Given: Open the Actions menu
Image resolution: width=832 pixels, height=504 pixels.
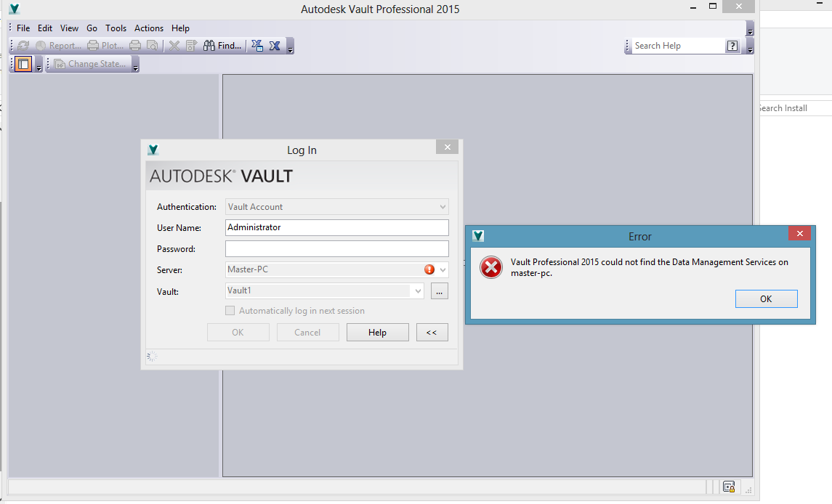Looking at the screenshot, I should (x=148, y=28).
